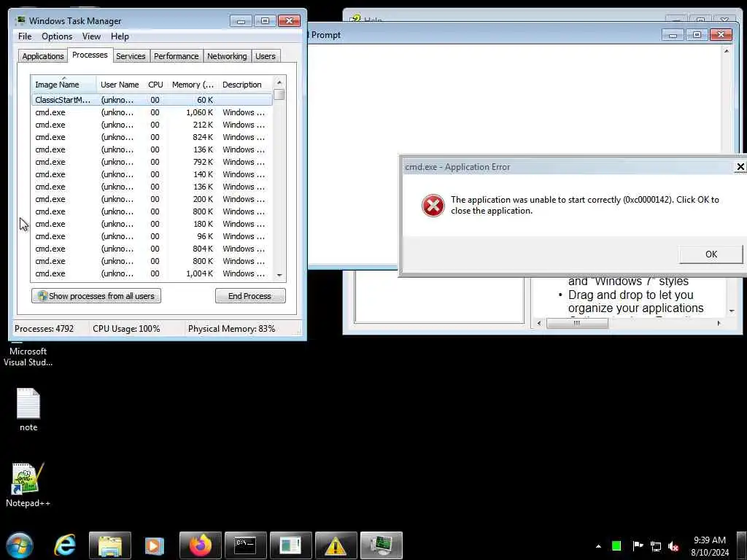The image size is (747, 560).
Task: Open Windows Media Player taskbar icon
Action: [155, 545]
